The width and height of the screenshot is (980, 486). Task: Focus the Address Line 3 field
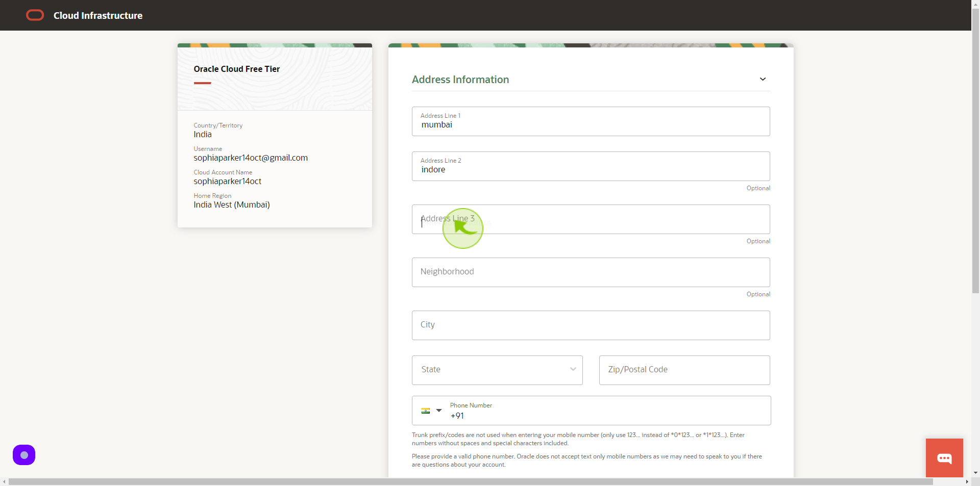(x=591, y=219)
